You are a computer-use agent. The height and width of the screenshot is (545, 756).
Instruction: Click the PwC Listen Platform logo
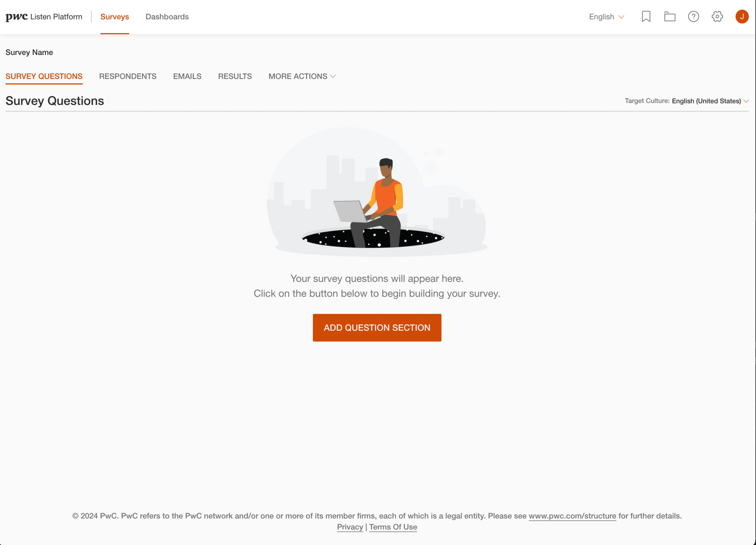point(44,17)
